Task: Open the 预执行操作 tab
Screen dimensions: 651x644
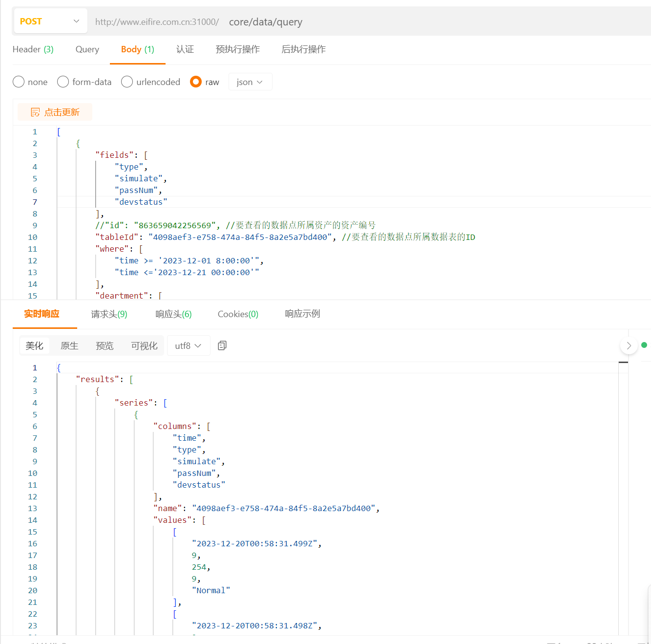Action: (238, 49)
